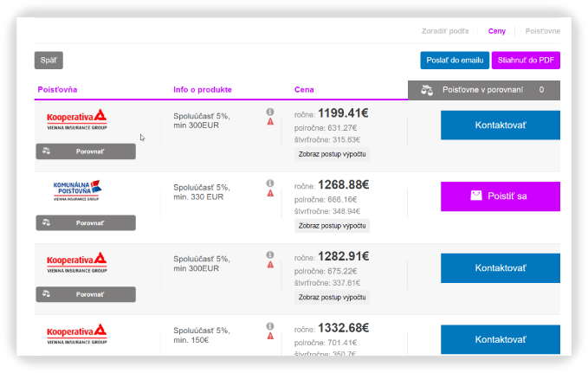
Task: Click Kooperativa logo in 1199.41€ row
Action: point(77,119)
